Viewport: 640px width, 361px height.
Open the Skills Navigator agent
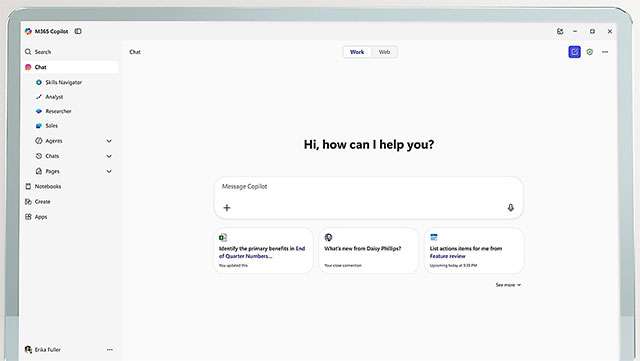pyautogui.click(x=63, y=82)
